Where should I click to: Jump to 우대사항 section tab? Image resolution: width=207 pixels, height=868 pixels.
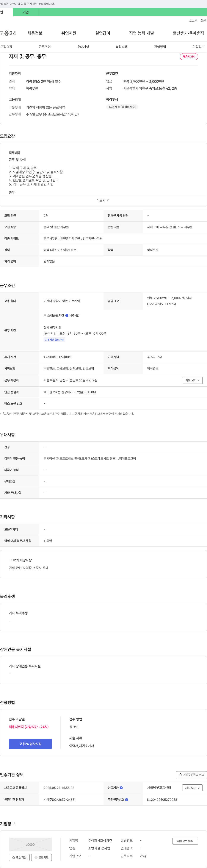[x=83, y=47]
